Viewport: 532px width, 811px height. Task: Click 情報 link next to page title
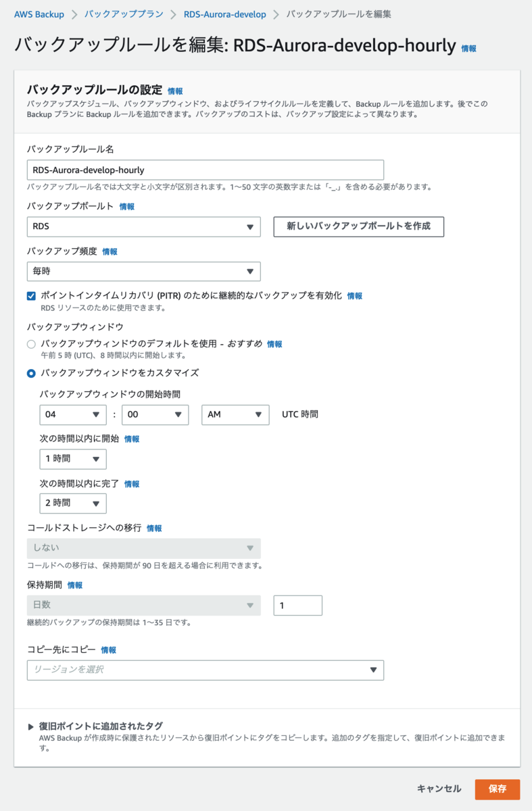(x=468, y=49)
